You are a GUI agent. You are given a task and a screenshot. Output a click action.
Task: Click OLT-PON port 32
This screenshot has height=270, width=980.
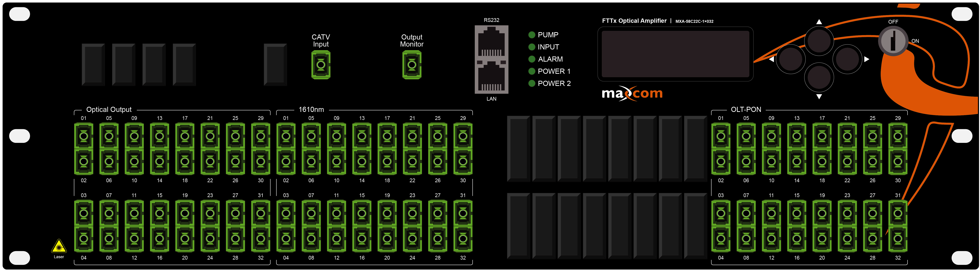pyautogui.click(x=898, y=239)
